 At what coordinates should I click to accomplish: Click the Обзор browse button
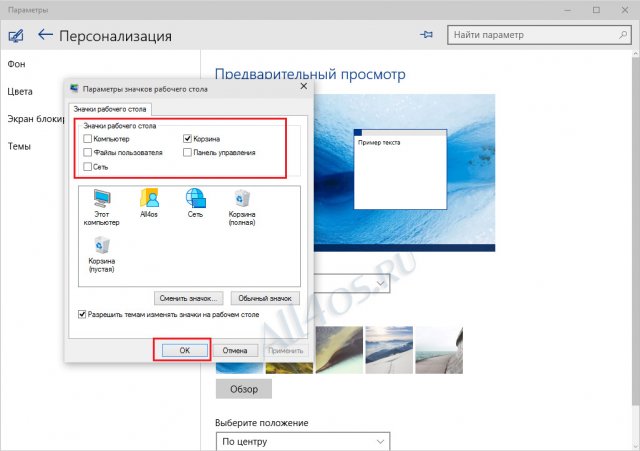(x=244, y=389)
